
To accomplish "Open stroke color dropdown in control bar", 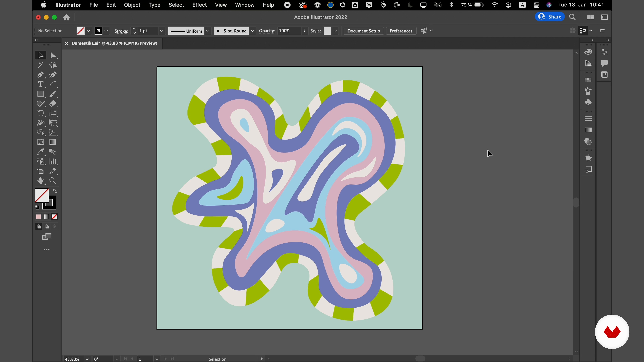I will point(106,31).
